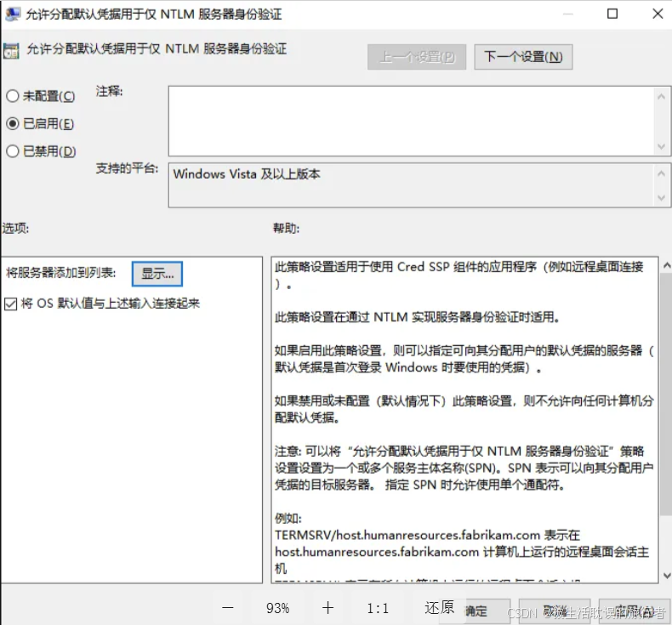Click the help panel scroll down arrow
The height and width of the screenshot is (625, 672).
point(666,576)
